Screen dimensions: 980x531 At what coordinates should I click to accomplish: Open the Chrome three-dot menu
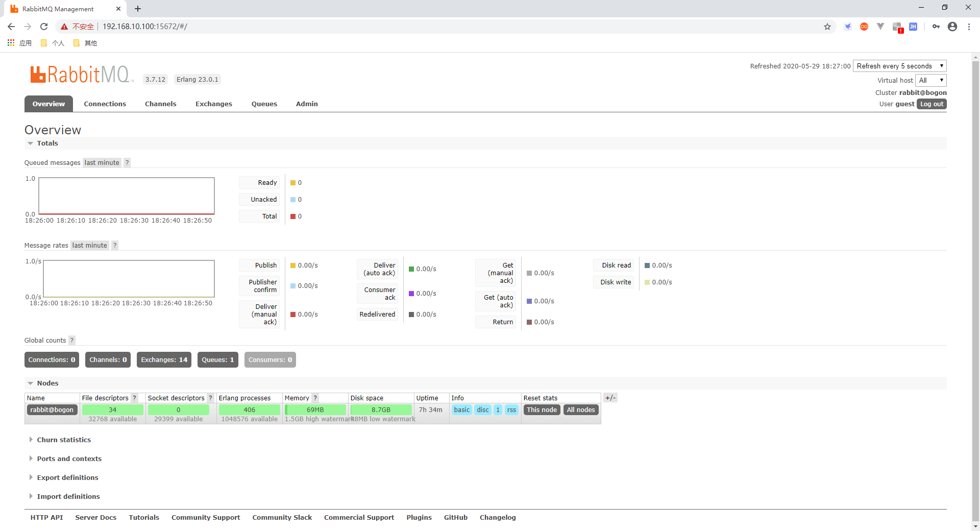click(969, 27)
